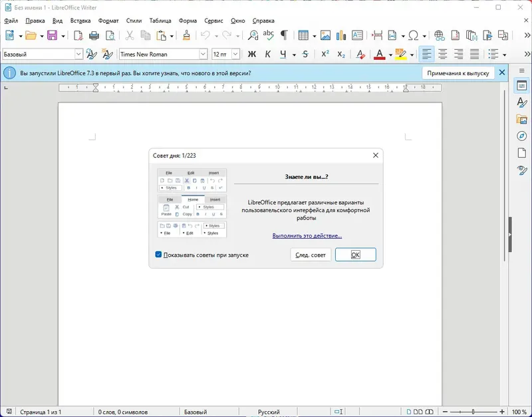Toggle strikethrough S formatting
This screenshot has height=417, width=532.
tap(305, 54)
